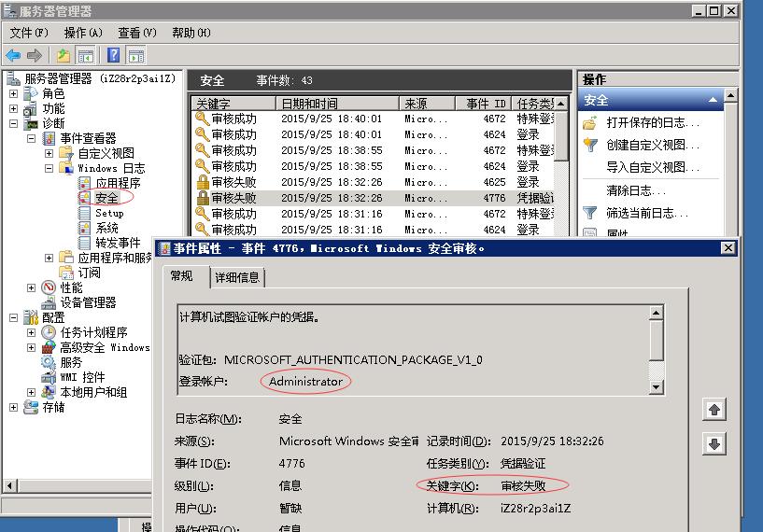
Task: Toggle the action pane toolbar icon
Action: [x=136, y=55]
